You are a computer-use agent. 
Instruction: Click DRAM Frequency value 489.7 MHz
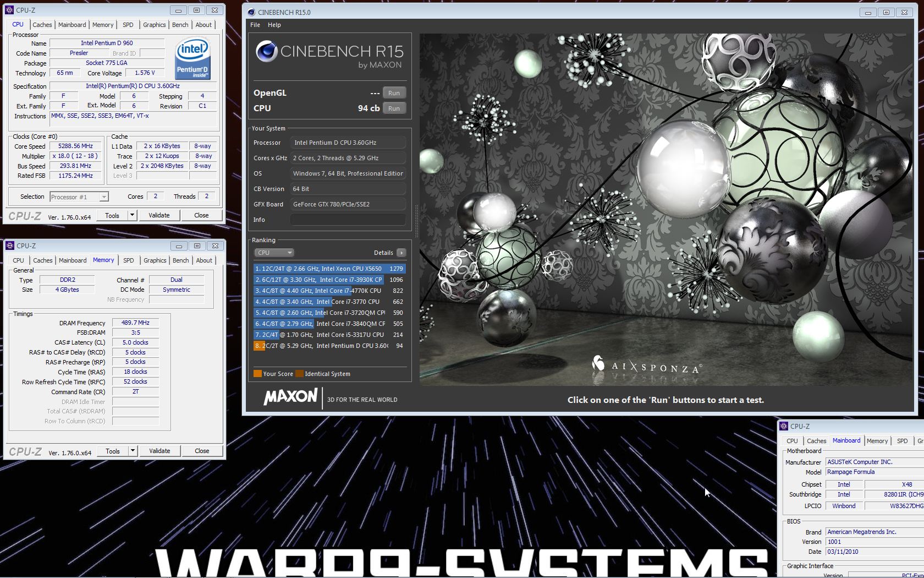(x=135, y=323)
